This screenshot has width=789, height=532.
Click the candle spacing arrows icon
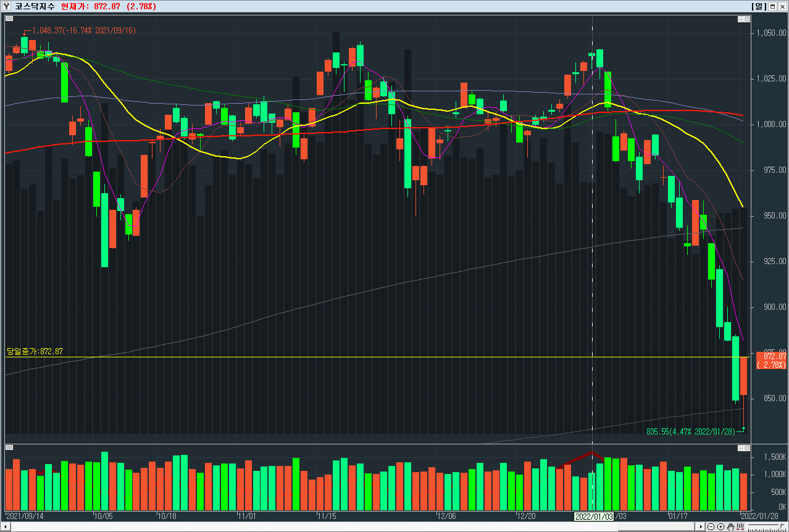tap(740, 526)
